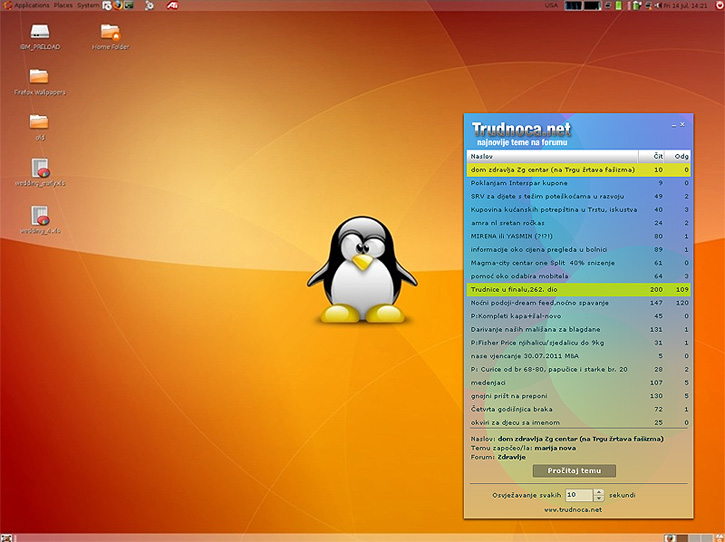This screenshot has height=542, width=725.
Task: Minimize the Trudnoca.net widget
Action: pyautogui.click(x=674, y=125)
